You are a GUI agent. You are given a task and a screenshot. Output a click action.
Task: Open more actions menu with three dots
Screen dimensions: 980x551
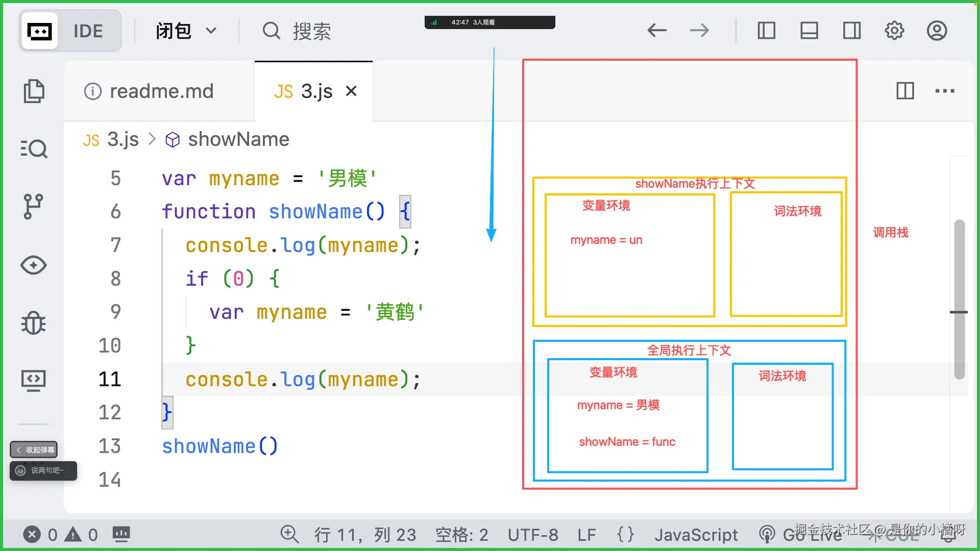coord(945,91)
